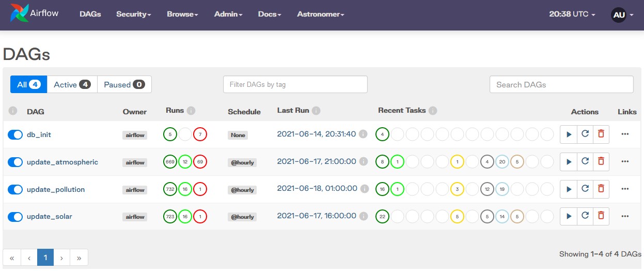Click the red failed runs circle for update_atmospheric
This screenshot has height=271, width=644.
pos(200,162)
